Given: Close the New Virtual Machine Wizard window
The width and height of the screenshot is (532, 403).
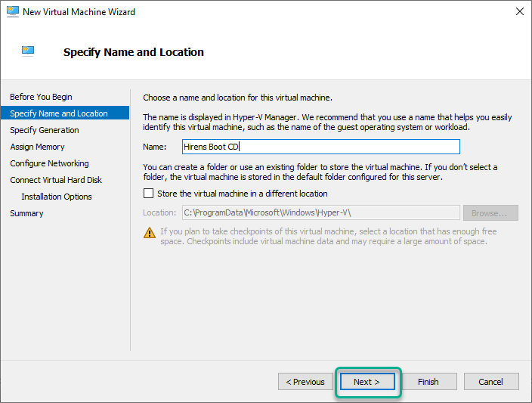Looking at the screenshot, I should click(519, 11).
